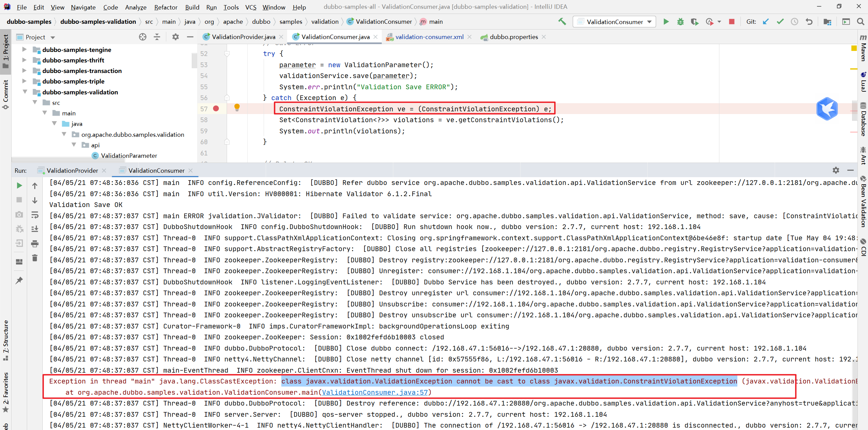The width and height of the screenshot is (868, 430).
Task: Toggle breakpoint on line 57
Action: 216,109
